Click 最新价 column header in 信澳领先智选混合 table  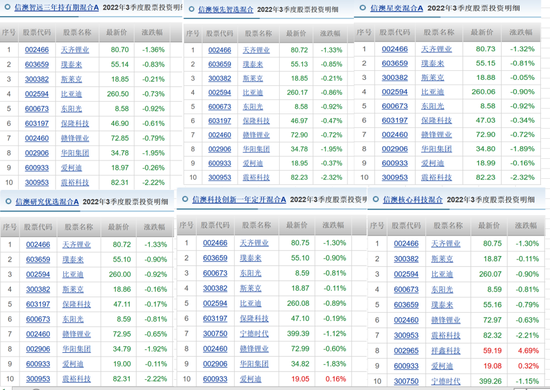coord(296,33)
